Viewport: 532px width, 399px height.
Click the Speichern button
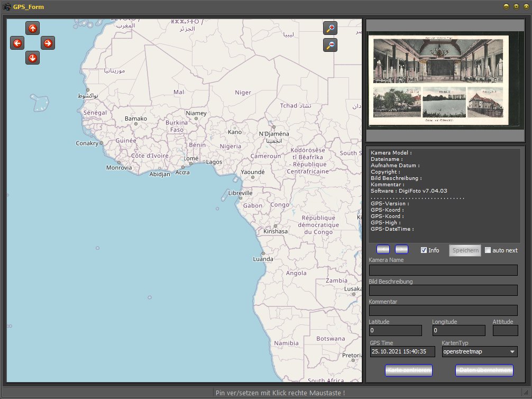pyautogui.click(x=465, y=250)
